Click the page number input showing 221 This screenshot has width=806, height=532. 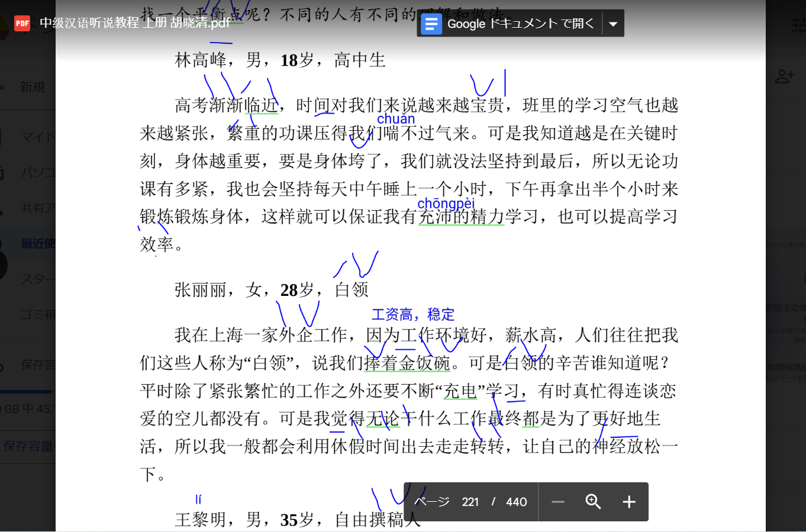(470, 502)
